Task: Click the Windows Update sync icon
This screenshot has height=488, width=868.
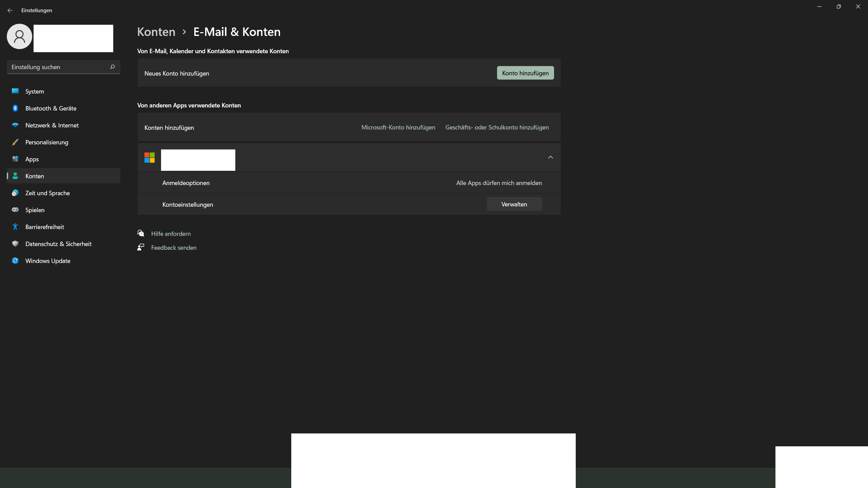Action: (15, 261)
